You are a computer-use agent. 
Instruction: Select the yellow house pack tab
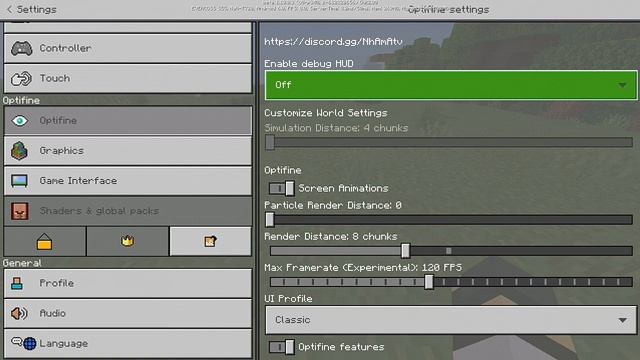point(45,241)
